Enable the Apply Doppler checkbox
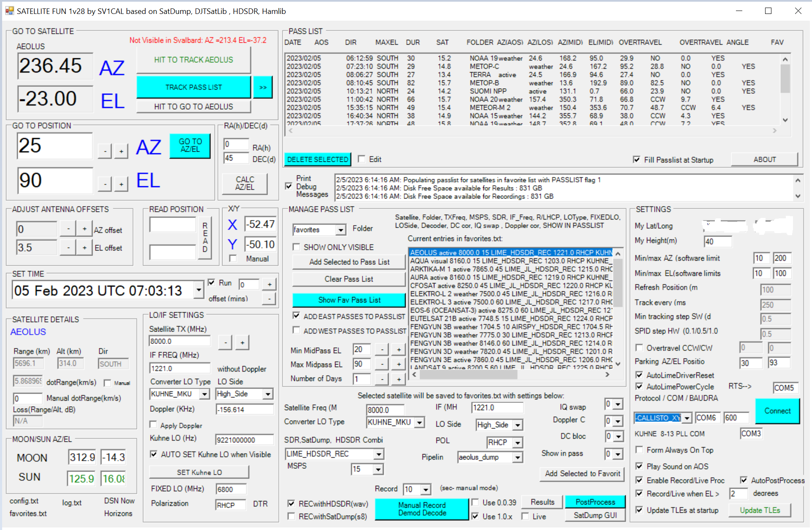The width and height of the screenshot is (812, 530). point(154,425)
